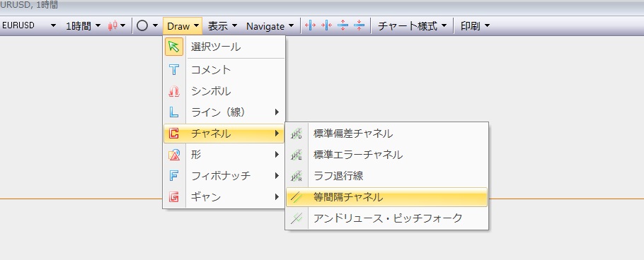Viewport: 644px width, 260px height.
Task: Click the expand vertical scale icon
Action: click(343, 26)
